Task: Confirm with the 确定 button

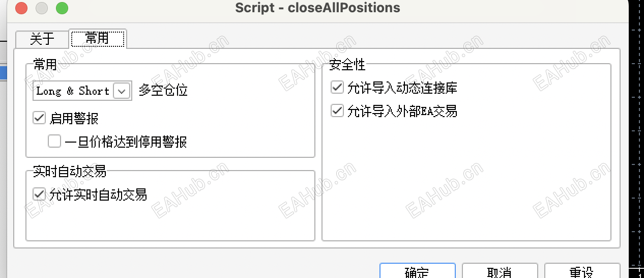Action: coord(418,271)
